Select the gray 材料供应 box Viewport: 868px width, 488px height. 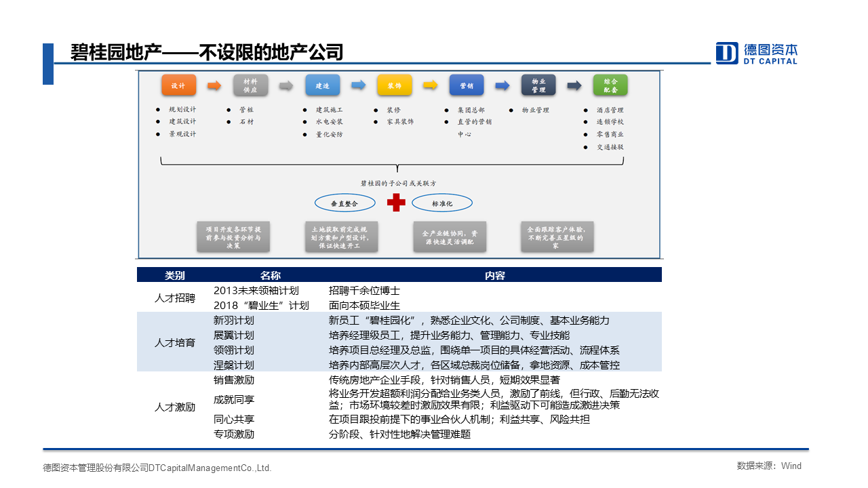(x=250, y=85)
